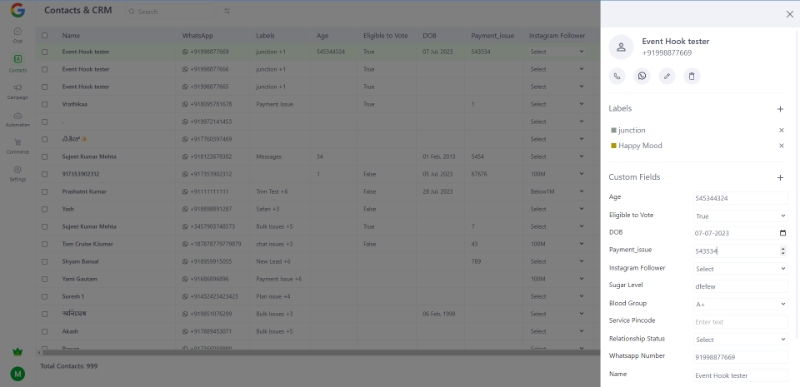The width and height of the screenshot is (800, 387).
Task: Remove the Happy Mood label
Action: click(781, 146)
